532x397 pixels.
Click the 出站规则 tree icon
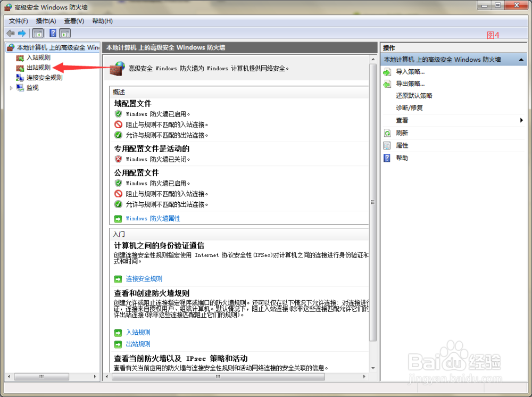pyautogui.click(x=20, y=68)
